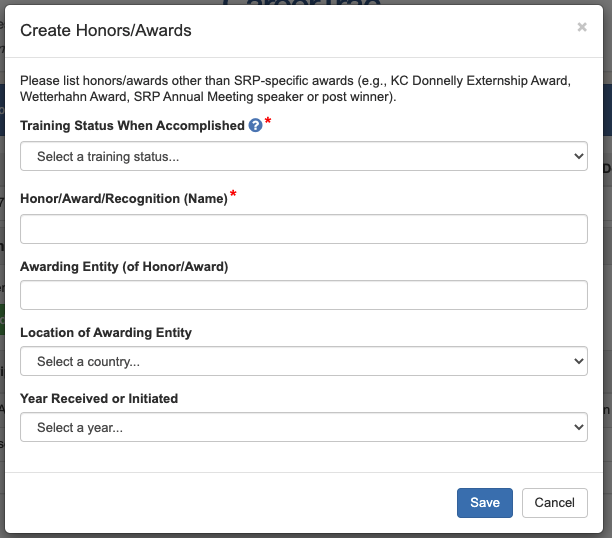This screenshot has width=612, height=538.
Task: Save the honors/awards entry
Action: (484, 502)
